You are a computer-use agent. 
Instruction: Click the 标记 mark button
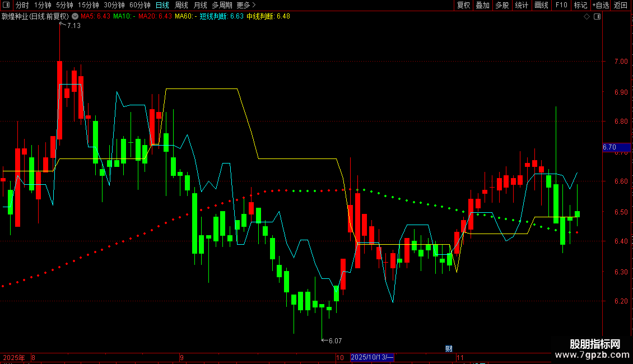[580, 5]
